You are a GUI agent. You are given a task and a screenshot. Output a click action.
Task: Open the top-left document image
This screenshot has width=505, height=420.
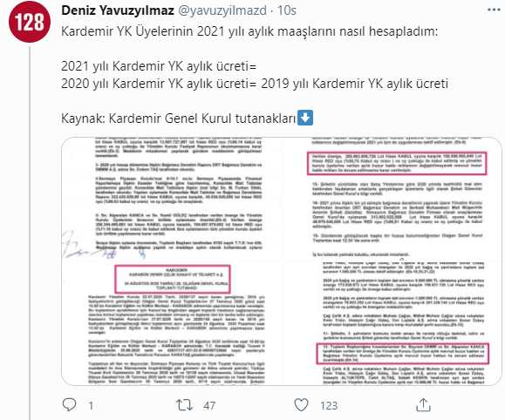tap(171, 199)
